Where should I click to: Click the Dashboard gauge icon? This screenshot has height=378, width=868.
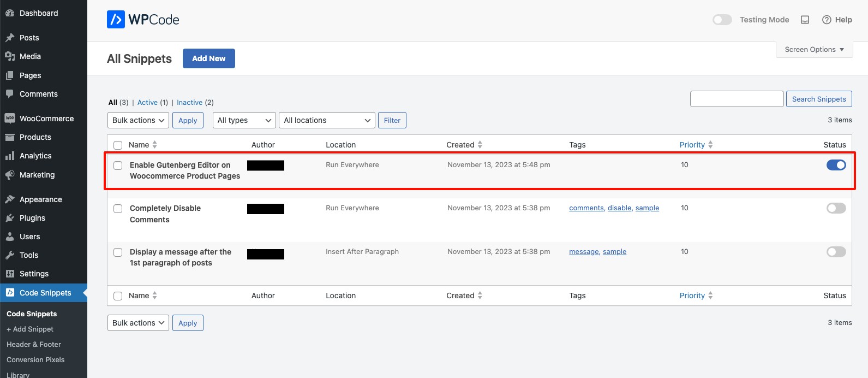10,13
